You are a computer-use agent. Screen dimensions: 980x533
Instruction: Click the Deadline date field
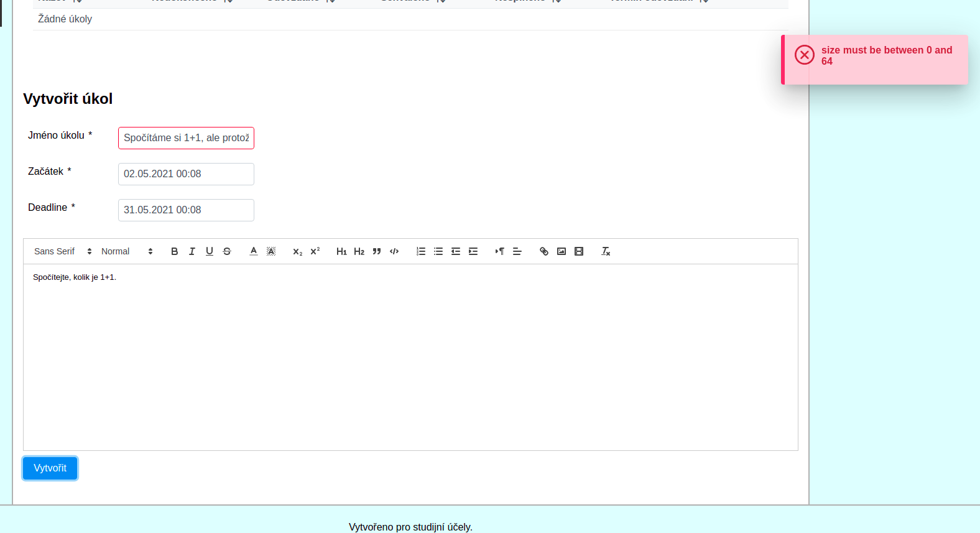(186, 210)
